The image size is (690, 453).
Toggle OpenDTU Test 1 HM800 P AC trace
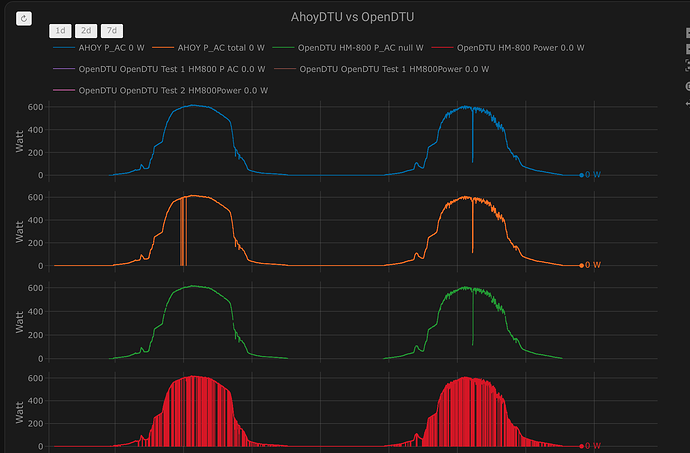[x=159, y=69]
